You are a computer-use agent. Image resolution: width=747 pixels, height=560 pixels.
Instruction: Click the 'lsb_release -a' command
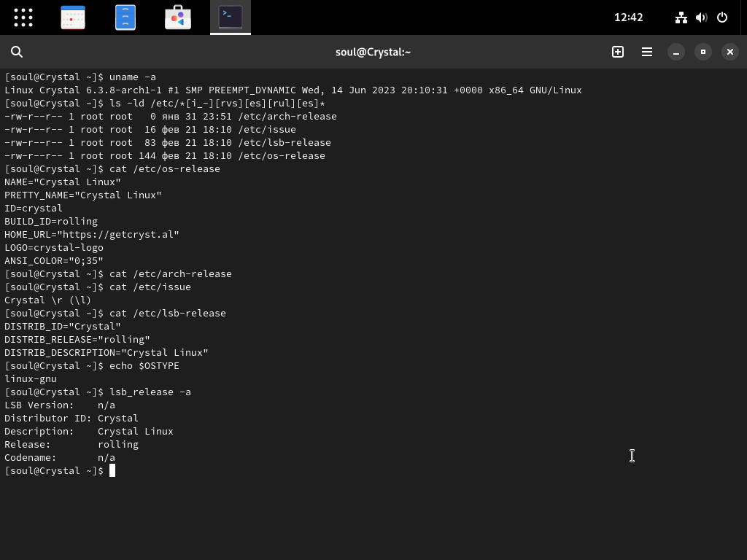click(98, 392)
